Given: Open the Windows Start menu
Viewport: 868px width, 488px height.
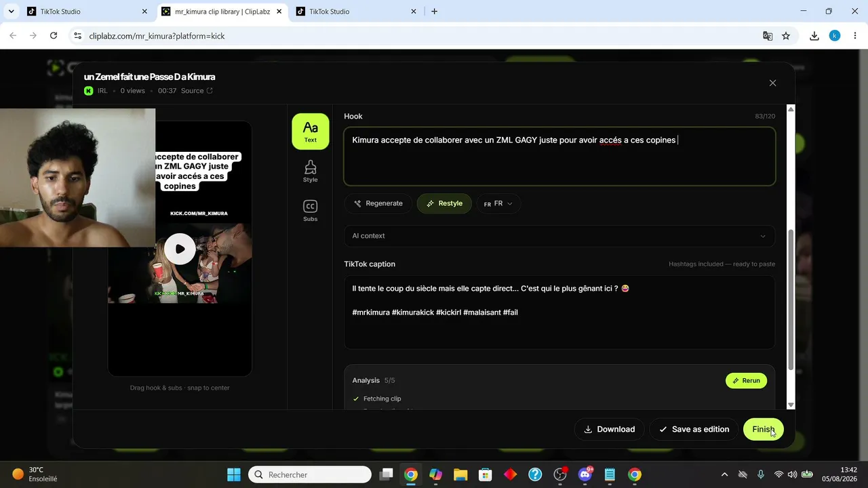Looking at the screenshot, I should 233,474.
